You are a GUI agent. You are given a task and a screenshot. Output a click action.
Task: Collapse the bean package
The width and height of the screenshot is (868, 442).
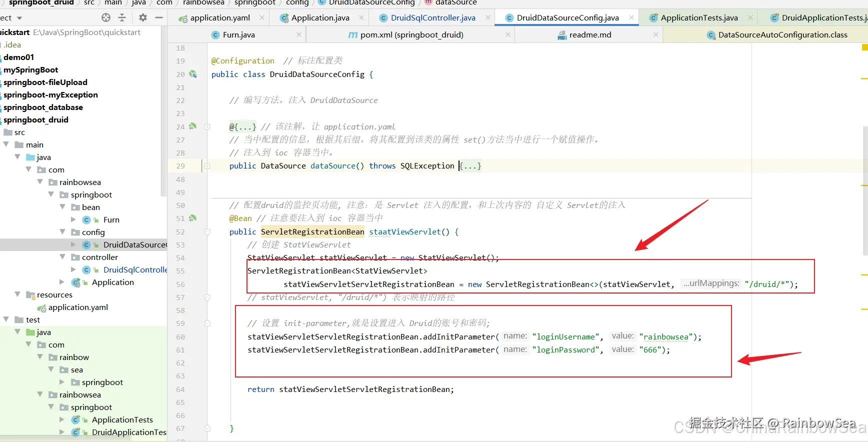pos(62,207)
